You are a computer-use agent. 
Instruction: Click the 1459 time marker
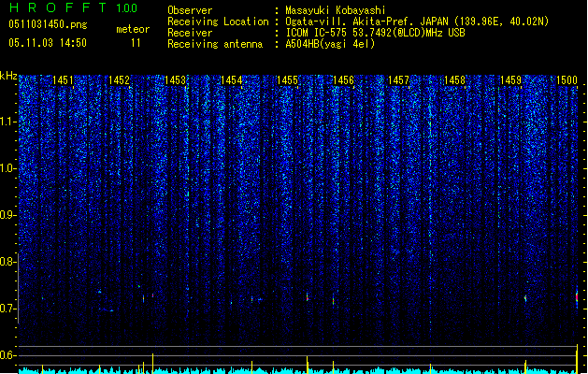(x=510, y=79)
